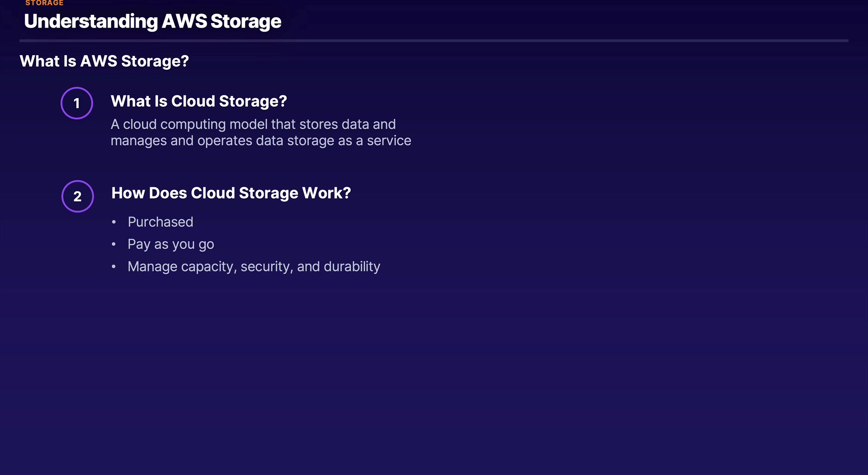Viewport: 868px width, 475px height.
Task: Select the orange STORAGE section label
Action: pyautogui.click(x=44, y=3)
